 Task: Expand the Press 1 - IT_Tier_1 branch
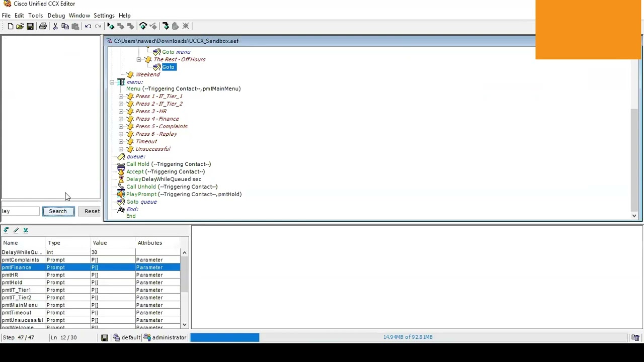121,96
